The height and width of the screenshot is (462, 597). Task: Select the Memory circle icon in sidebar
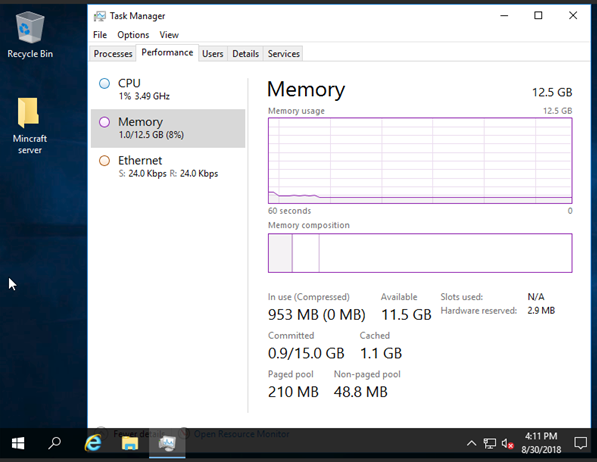[x=104, y=122]
